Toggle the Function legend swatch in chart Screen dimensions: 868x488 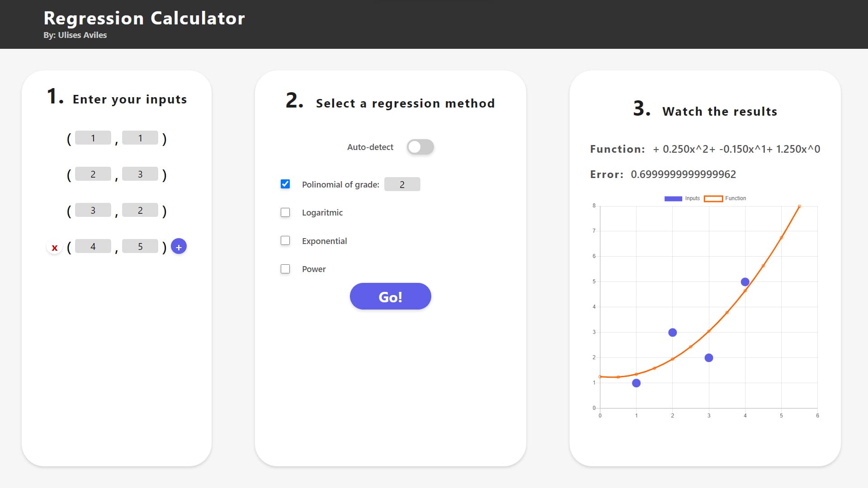pyautogui.click(x=713, y=198)
